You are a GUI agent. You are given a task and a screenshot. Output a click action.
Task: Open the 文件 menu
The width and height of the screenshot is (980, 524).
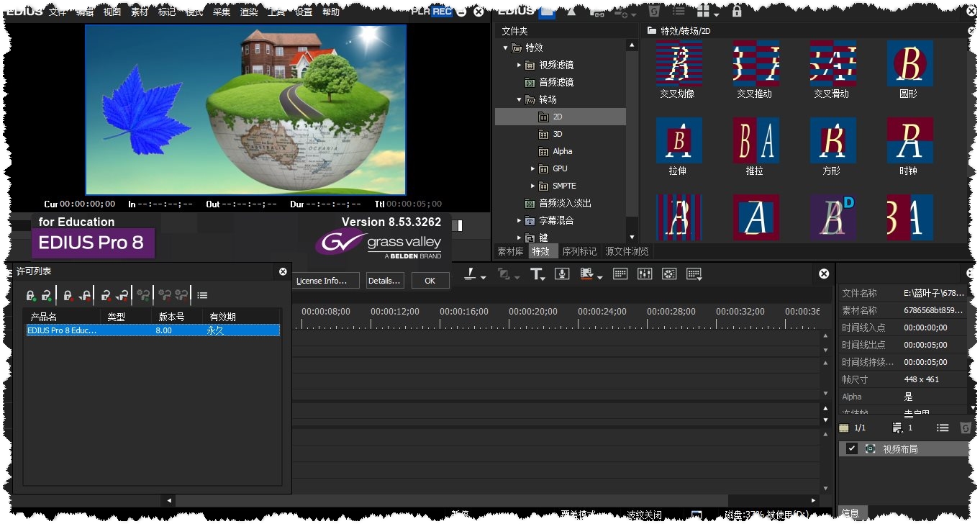coord(58,12)
